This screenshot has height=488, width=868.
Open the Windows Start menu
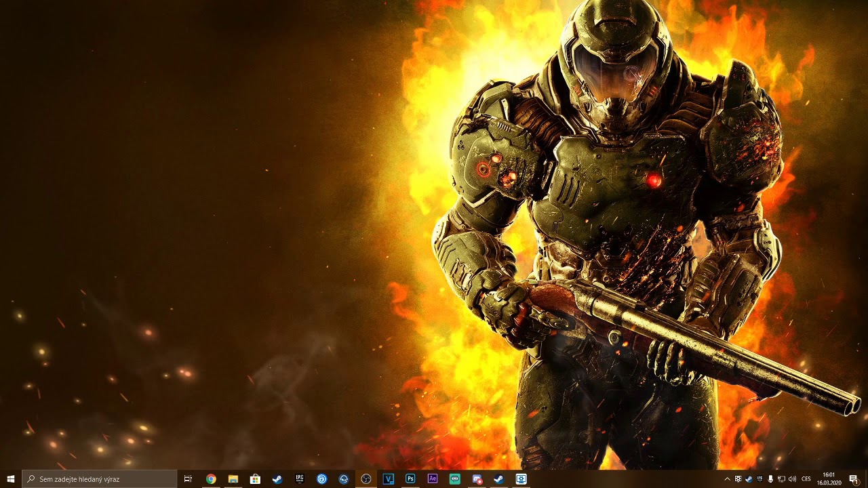click(11, 479)
